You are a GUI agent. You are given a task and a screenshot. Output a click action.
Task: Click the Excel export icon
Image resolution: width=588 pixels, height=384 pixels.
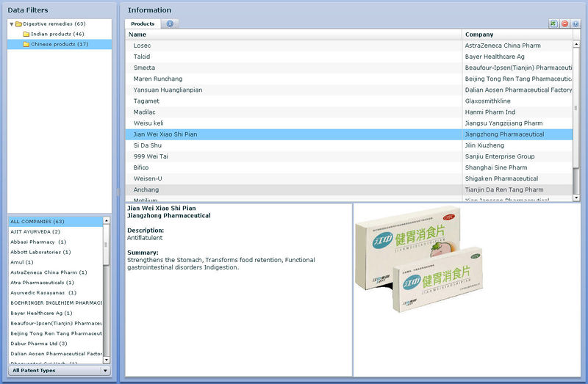[x=553, y=24]
